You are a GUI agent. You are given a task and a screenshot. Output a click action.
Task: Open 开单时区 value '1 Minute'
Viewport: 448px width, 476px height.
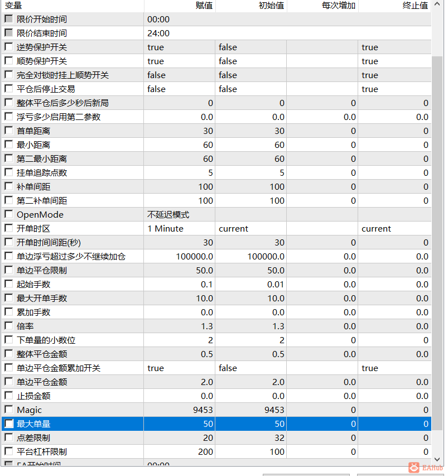180,229
